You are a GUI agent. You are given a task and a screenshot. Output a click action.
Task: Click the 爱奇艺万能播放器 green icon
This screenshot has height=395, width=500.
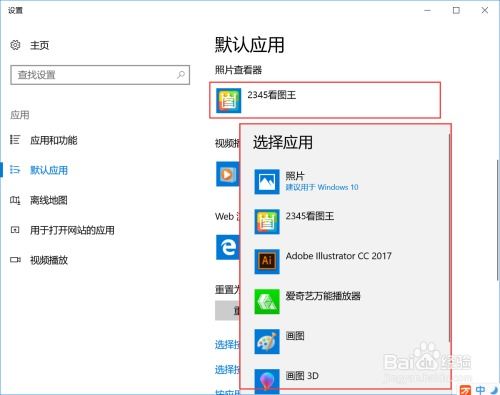[x=267, y=302]
